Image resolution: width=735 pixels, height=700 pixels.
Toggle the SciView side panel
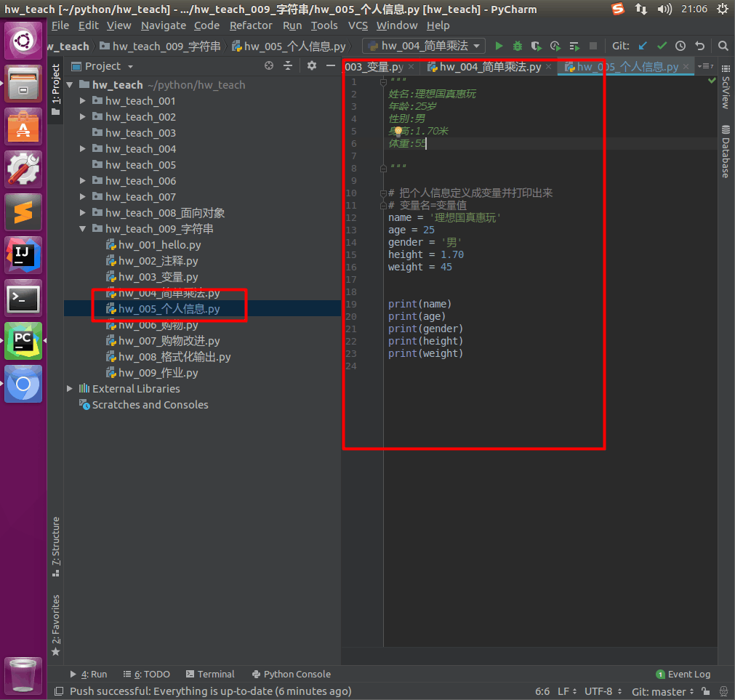(x=726, y=87)
